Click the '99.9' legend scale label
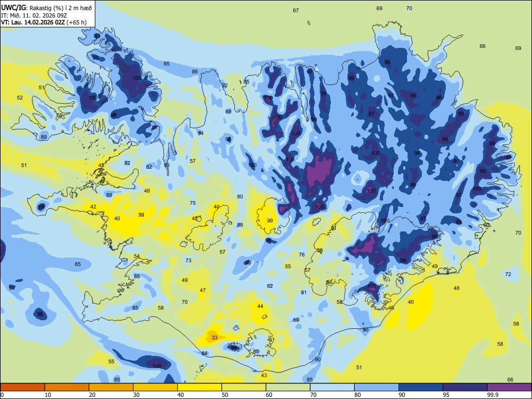Screen dimensions: 532x399 (x=492, y=395)
